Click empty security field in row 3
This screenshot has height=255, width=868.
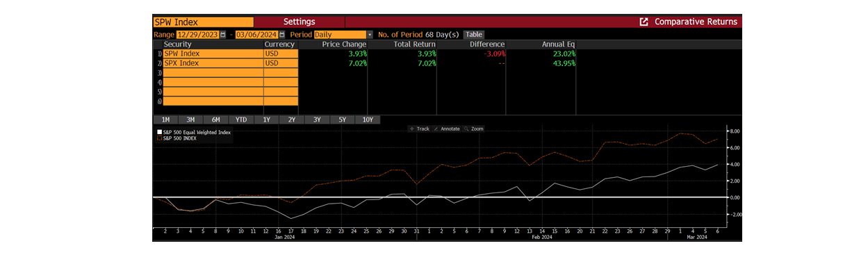point(213,72)
